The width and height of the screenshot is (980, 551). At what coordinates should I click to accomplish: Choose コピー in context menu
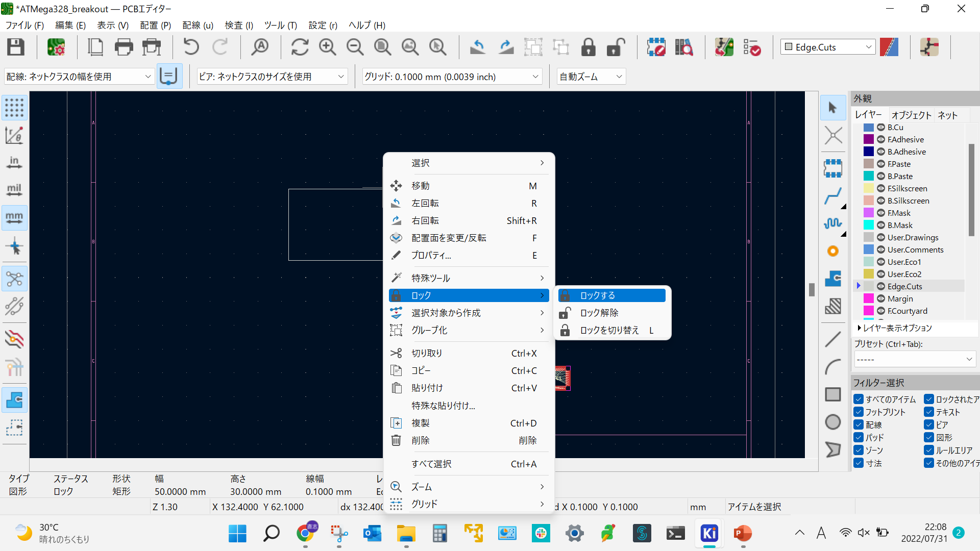[469, 370]
